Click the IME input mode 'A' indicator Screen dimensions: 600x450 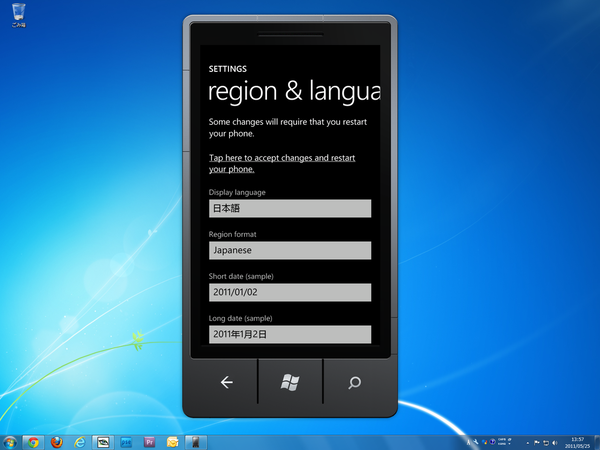click(468, 442)
